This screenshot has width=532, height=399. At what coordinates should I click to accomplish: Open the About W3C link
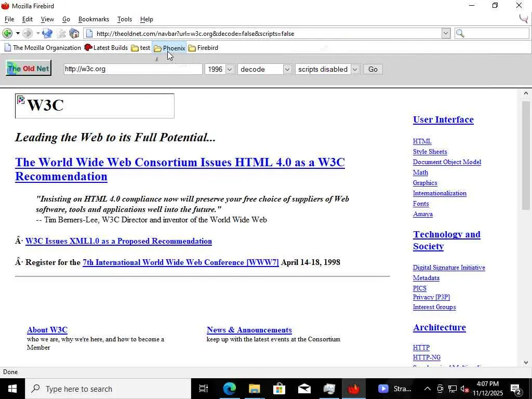pyautogui.click(x=47, y=330)
